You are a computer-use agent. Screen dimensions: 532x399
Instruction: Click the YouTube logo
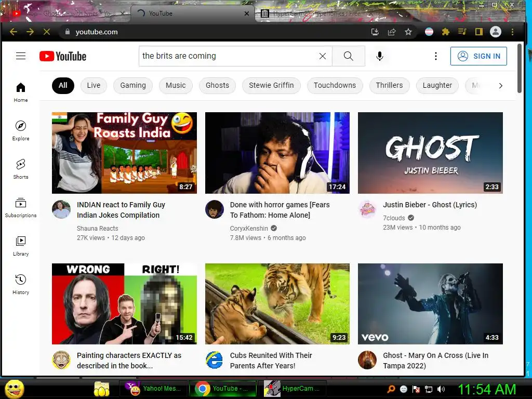pos(63,56)
